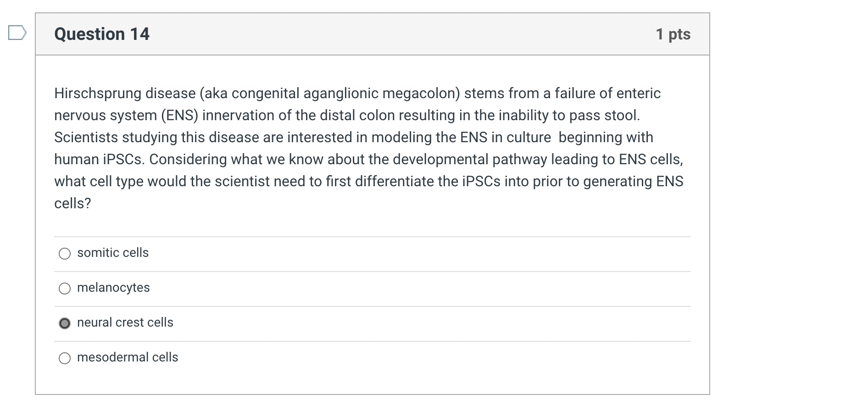Click '(ENS)' in the second line
The height and width of the screenshot is (411, 868).
pos(179,116)
